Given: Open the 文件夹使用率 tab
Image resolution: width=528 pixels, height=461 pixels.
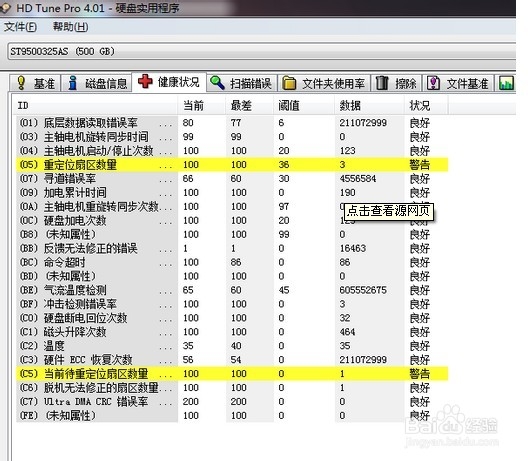Looking at the screenshot, I should pos(324,83).
